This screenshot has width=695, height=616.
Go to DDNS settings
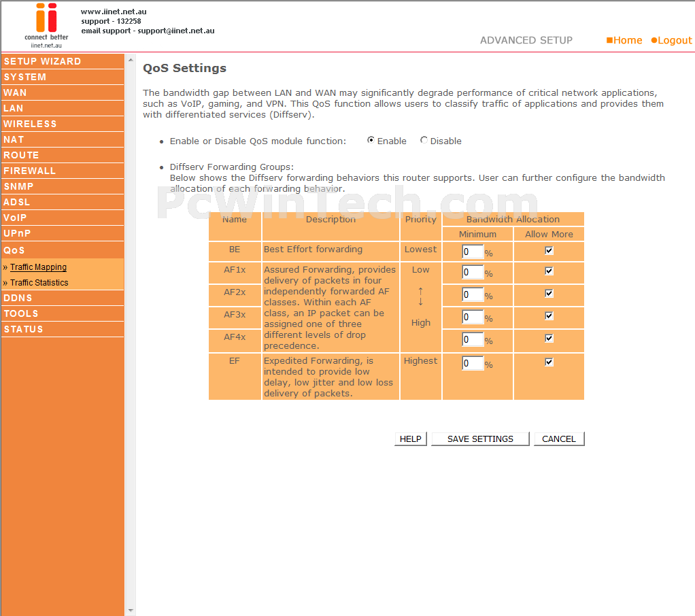[63, 298]
